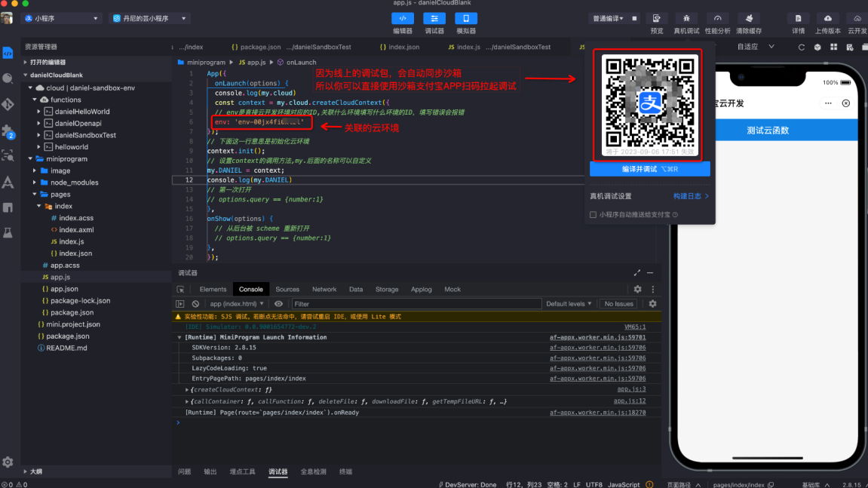Click the console Filter input field

[x=416, y=303]
